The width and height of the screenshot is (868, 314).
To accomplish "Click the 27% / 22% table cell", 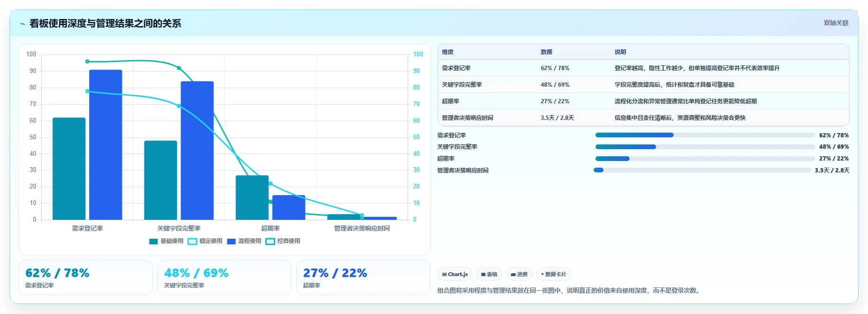I will point(555,101).
